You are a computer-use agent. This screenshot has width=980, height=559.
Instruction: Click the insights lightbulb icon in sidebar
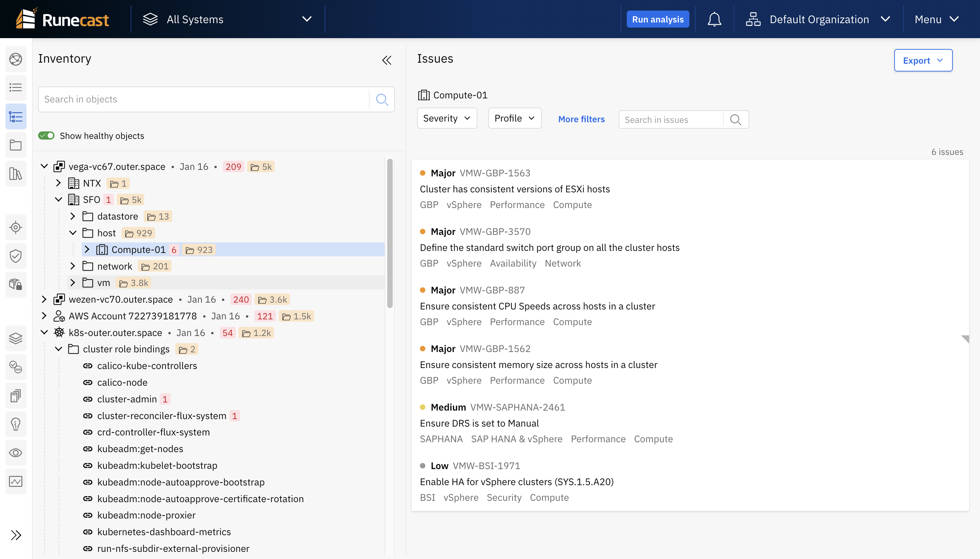tap(16, 424)
